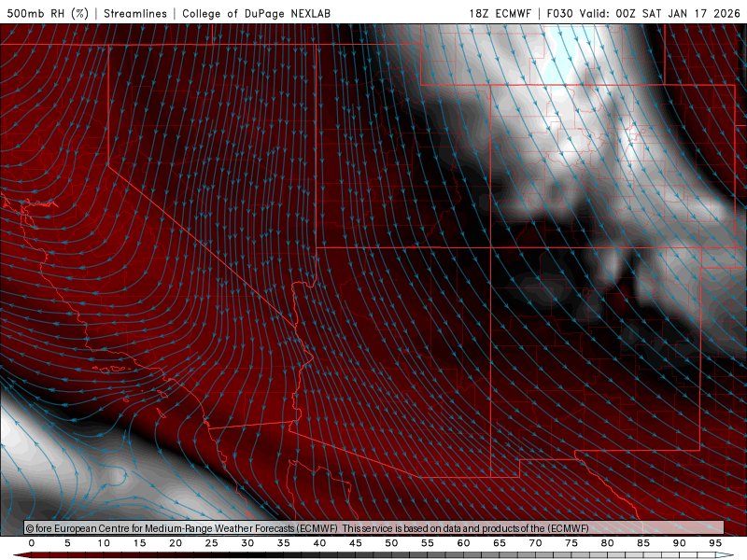The image size is (747, 560).
Task: Click the '50' colorbar scale label
Action: [391, 543]
